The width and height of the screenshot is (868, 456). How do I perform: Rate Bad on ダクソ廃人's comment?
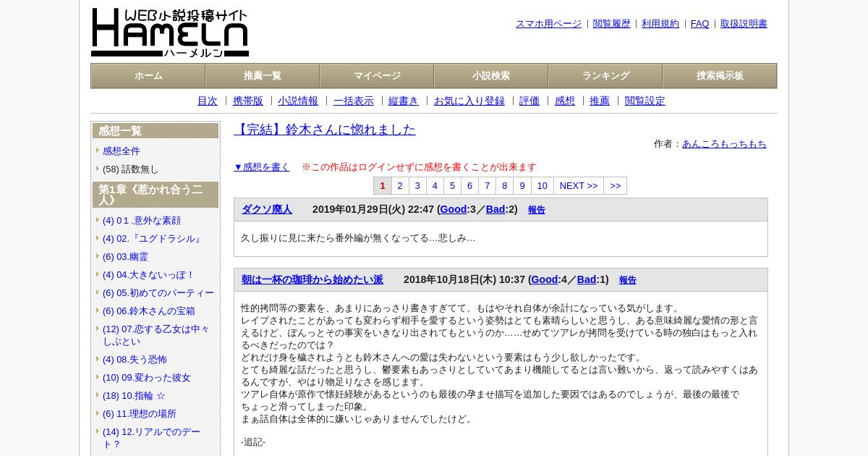click(x=495, y=210)
